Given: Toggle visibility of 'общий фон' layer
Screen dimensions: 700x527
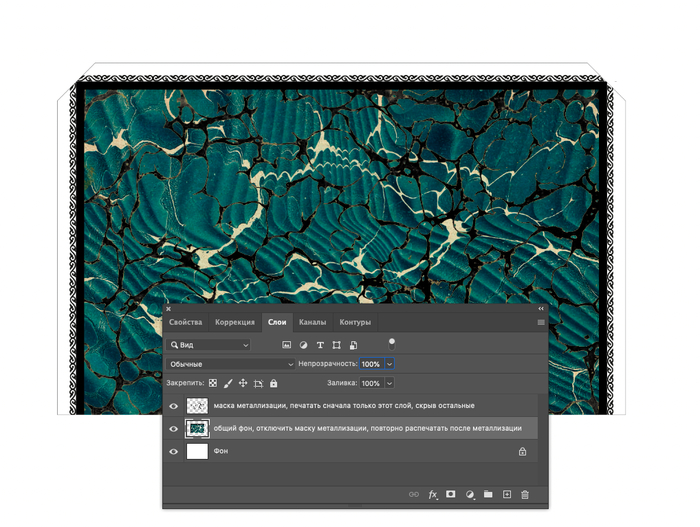Looking at the screenshot, I should point(174,428).
